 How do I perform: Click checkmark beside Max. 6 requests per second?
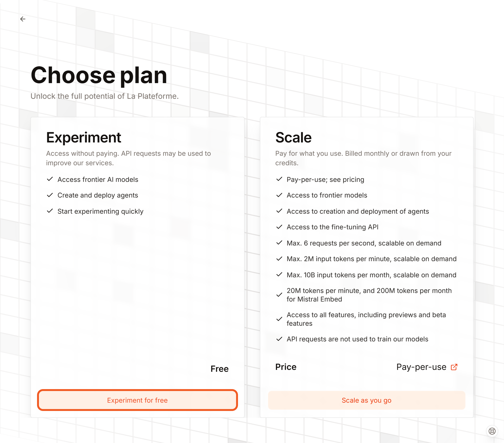(x=279, y=243)
